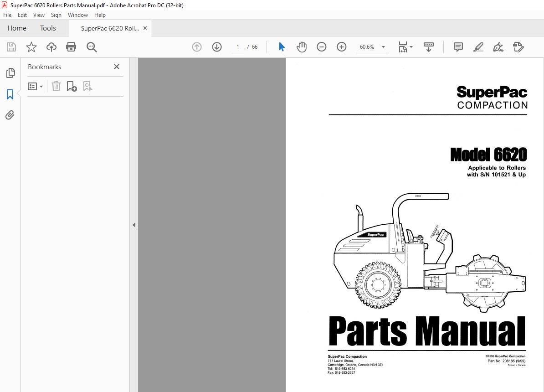
Task: Click the roller illustration on the page
Action: [x=430, y=253]
